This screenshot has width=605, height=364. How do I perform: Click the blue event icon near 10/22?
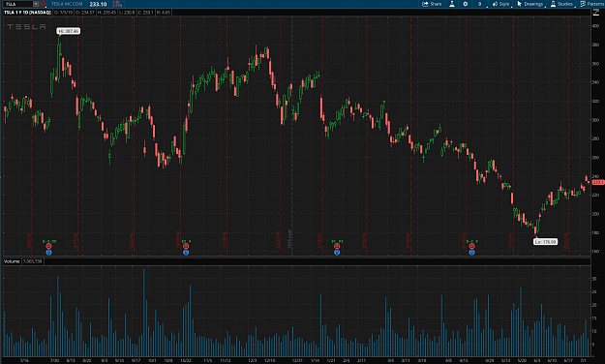point(186,253)
